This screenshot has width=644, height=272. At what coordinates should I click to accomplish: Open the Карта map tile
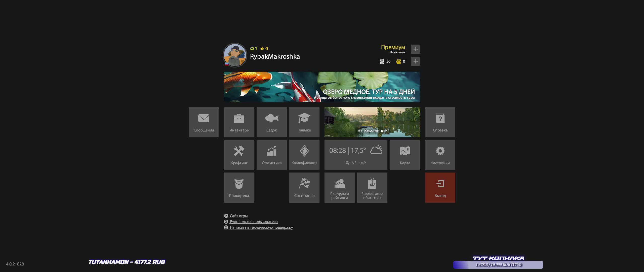coord(405,155)
